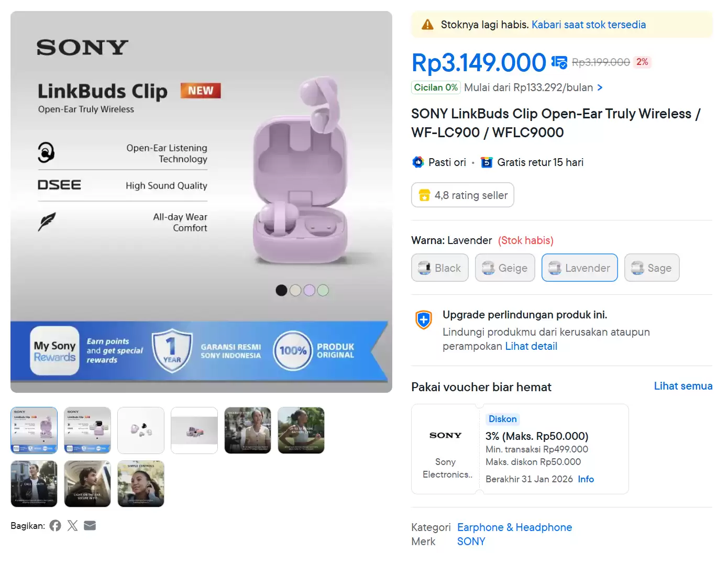Select the Black color variant
The height and width of the screenshot is (564, 728).
point(439,268)
